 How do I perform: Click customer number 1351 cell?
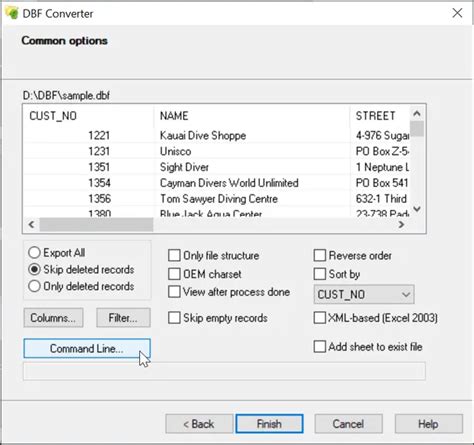[99, 167]
